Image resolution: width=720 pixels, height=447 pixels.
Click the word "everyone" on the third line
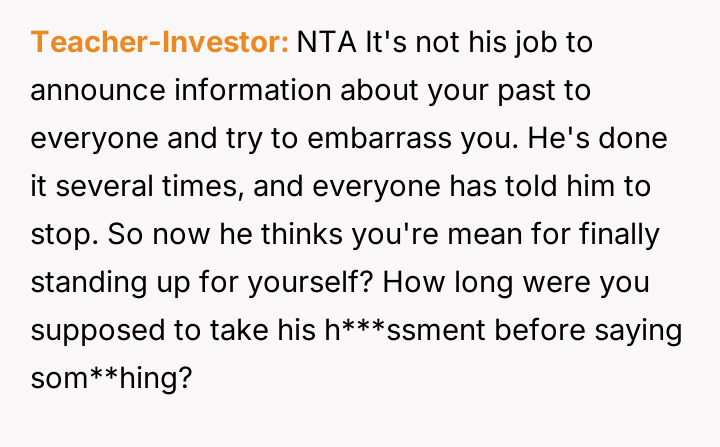click(90, 139)
